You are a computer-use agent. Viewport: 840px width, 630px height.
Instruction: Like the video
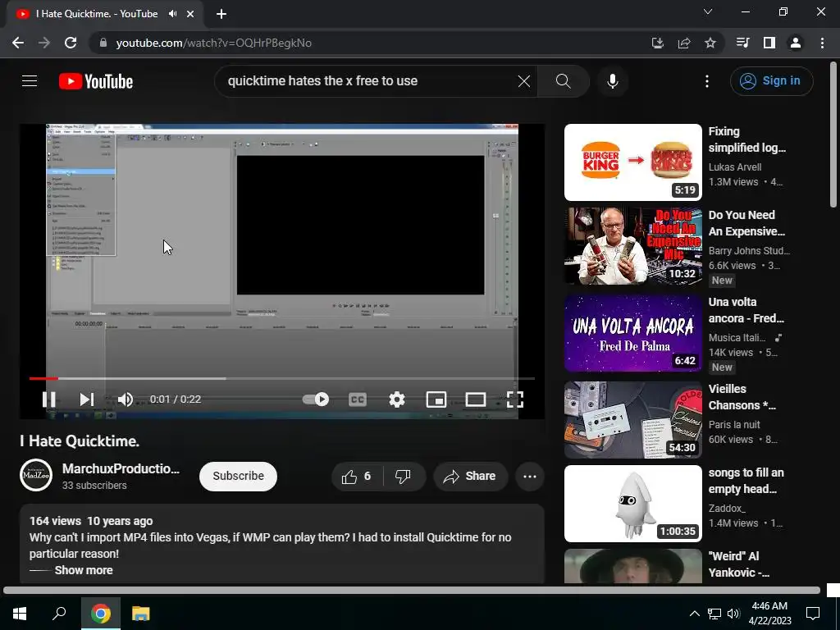tap(358, 477)
